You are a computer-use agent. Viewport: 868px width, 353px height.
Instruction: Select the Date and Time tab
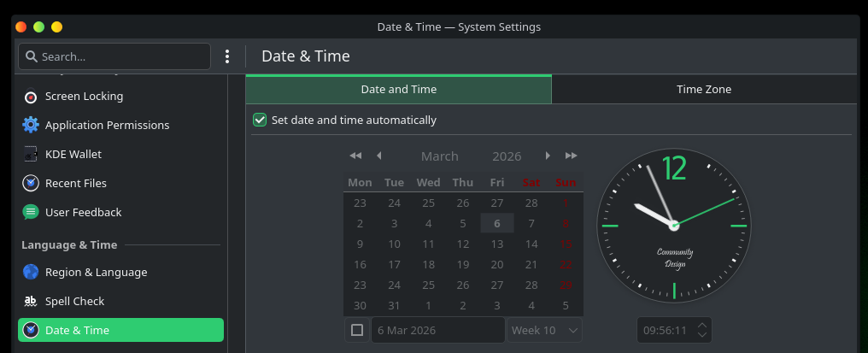[398, 89]
